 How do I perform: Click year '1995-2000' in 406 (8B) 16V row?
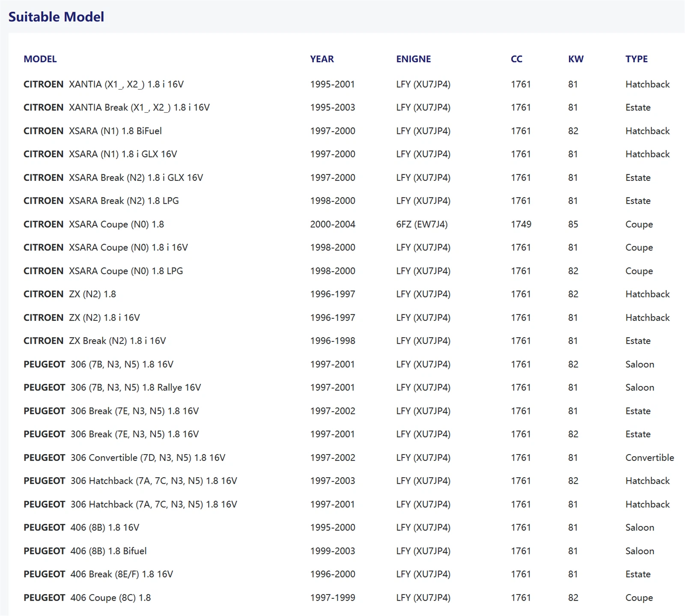333,528
